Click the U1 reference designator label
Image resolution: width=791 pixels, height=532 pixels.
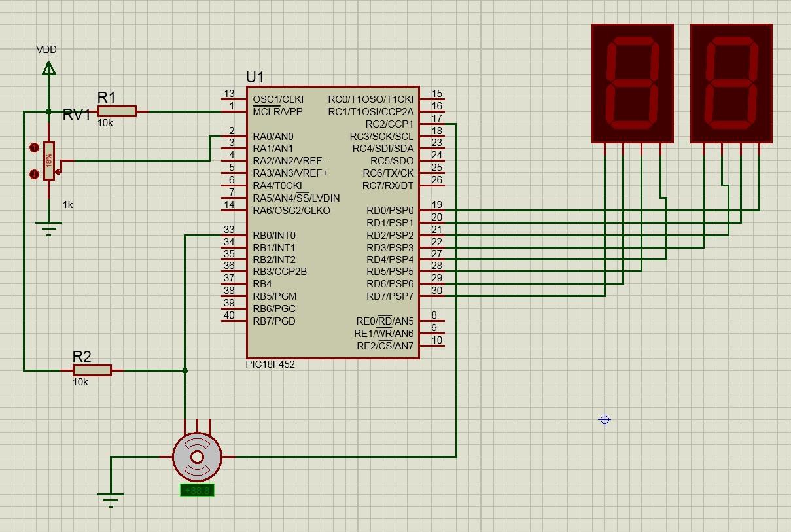pos(254,77)
